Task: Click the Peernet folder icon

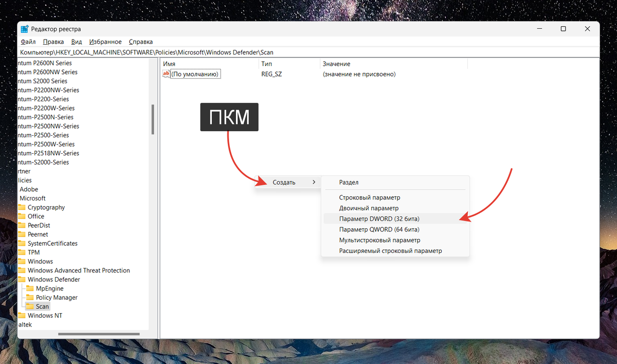Action: click(22, 234)
